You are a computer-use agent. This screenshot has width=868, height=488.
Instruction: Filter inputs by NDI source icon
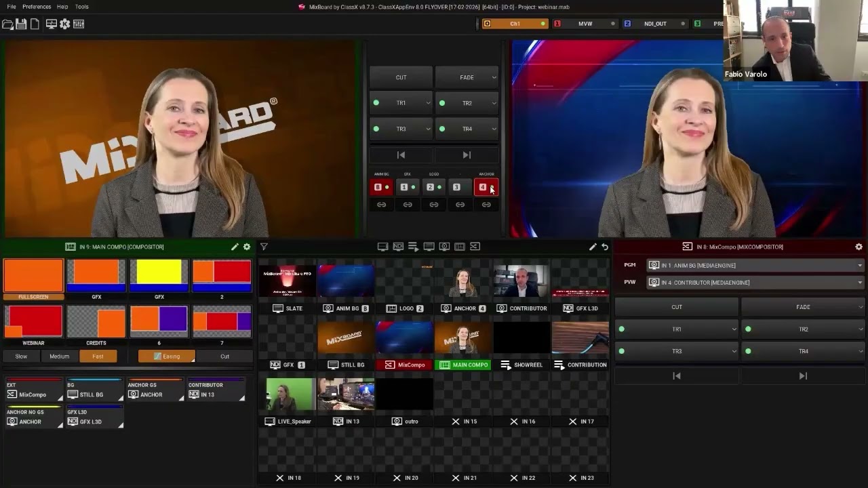tap(398, 247)
